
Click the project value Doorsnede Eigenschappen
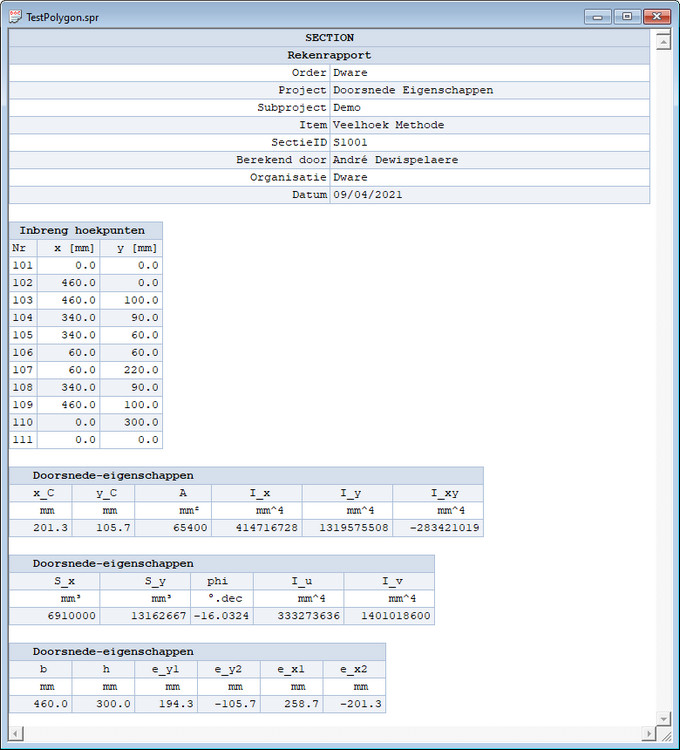(413, 90)
